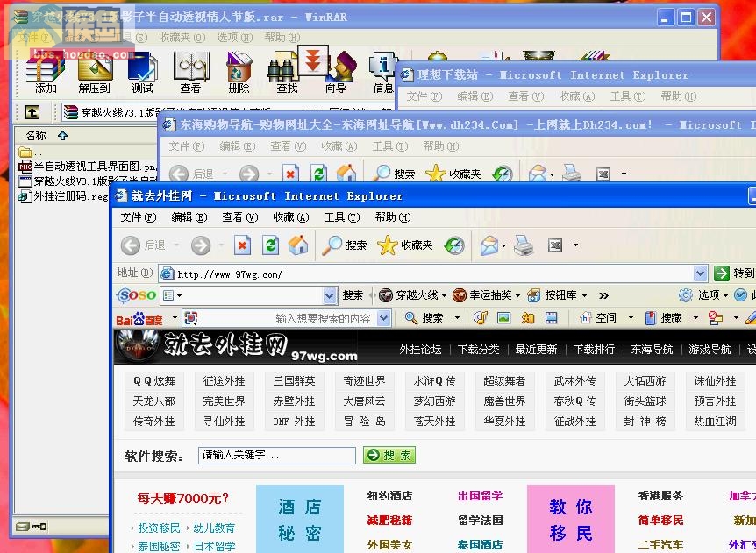Click the Forward arrow in the 就去外挂网 window

(201, 245)
